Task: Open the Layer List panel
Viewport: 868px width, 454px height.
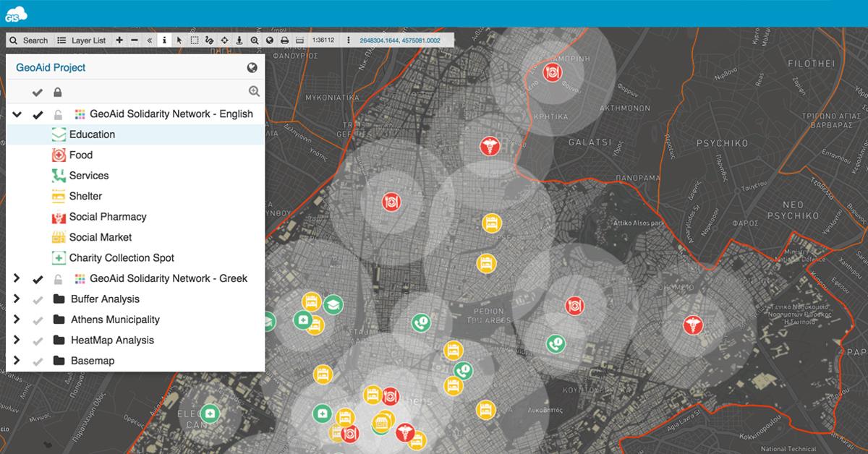Action: tap(81, 40)
